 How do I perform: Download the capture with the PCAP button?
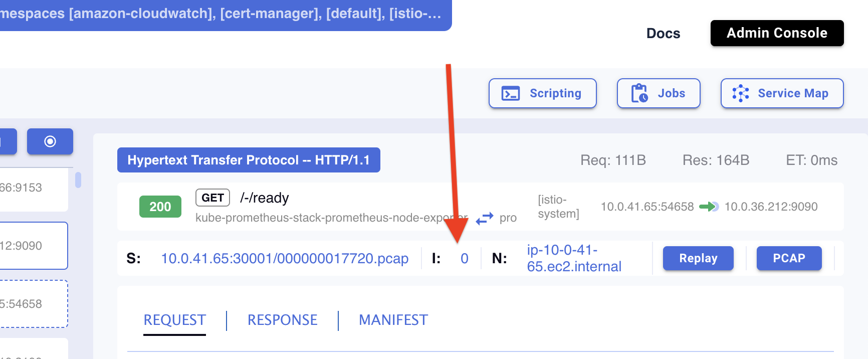click(789, 258)
